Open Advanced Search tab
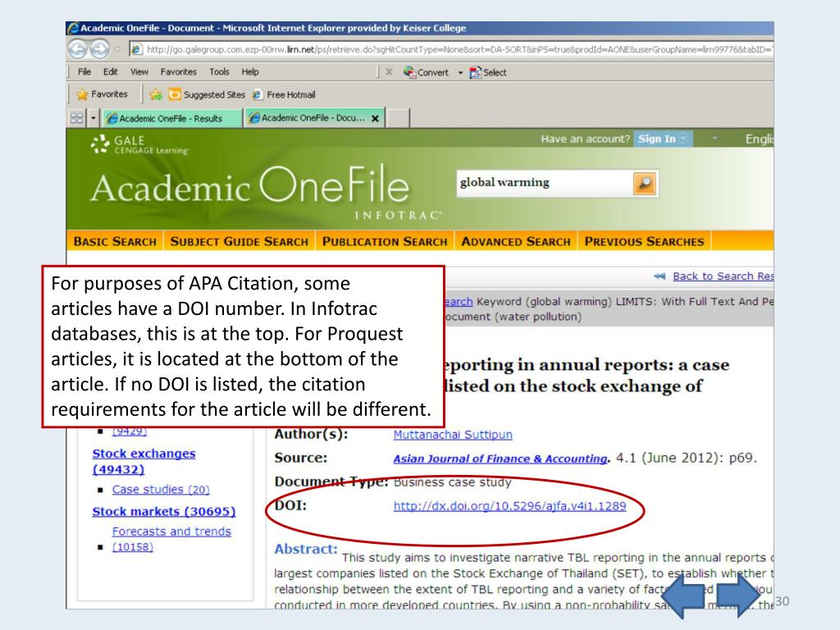Viewport: 840px width, 630px height. tap(516, 242)
